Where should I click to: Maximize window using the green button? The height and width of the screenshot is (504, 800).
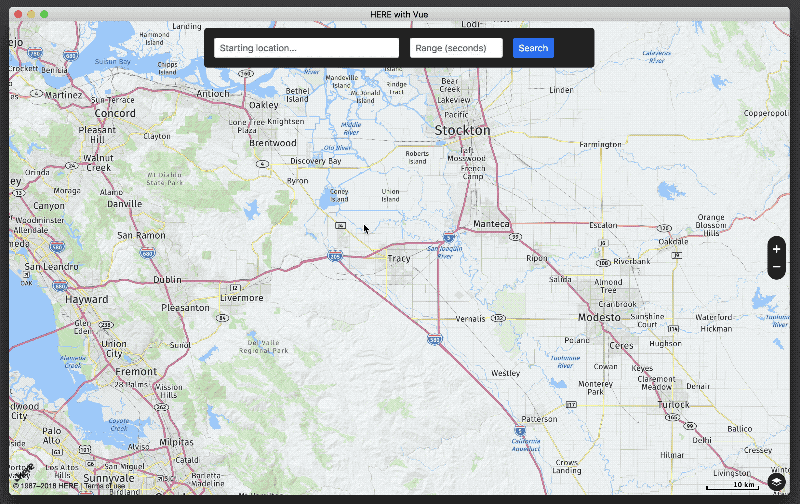click(x=44, y=14)
